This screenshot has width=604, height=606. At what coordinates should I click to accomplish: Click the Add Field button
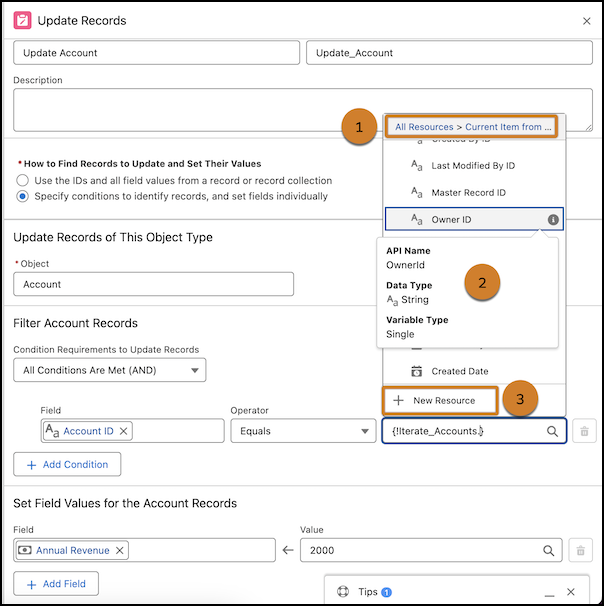(x=56, y=583)
